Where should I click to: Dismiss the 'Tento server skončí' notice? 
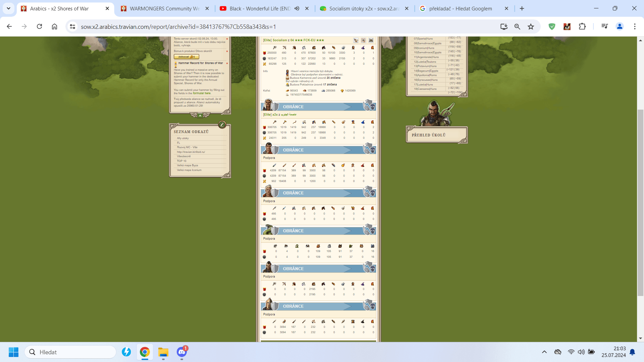click(x=227, y=39)
